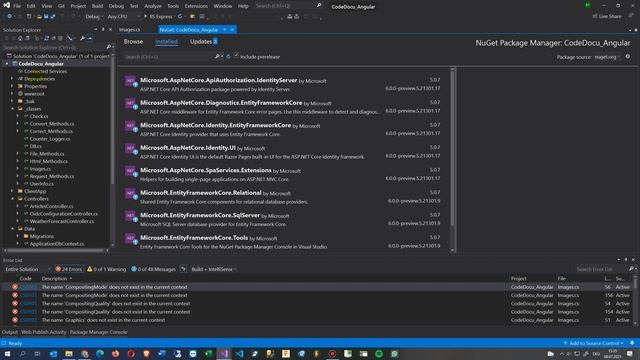Image resolution: width=640 pixels, height=360 pixels.
Task: Open Microsoft Edge from the taskbar
Action: (x=100, y=354)
